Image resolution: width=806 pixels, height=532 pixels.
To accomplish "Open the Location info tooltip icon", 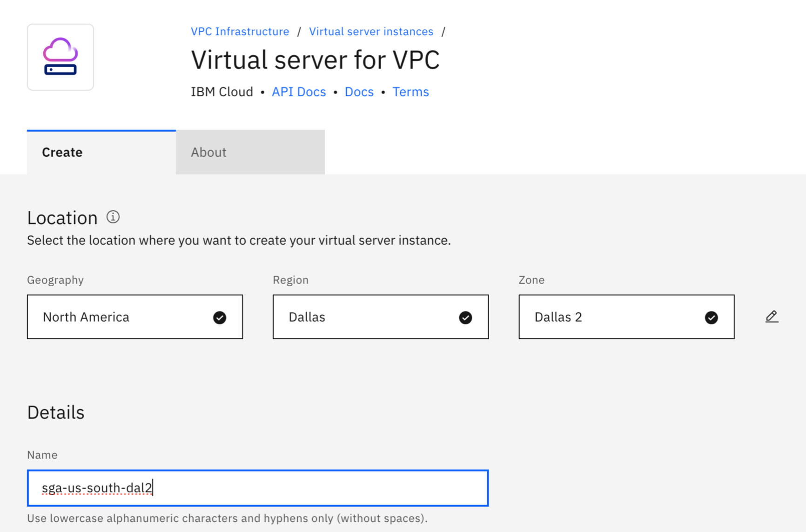I will 113,217.
